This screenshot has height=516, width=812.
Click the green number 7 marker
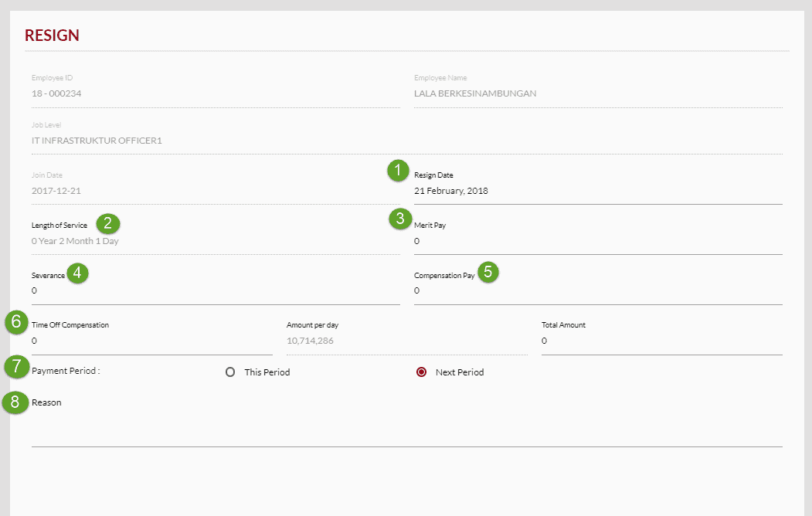point(16,366)
